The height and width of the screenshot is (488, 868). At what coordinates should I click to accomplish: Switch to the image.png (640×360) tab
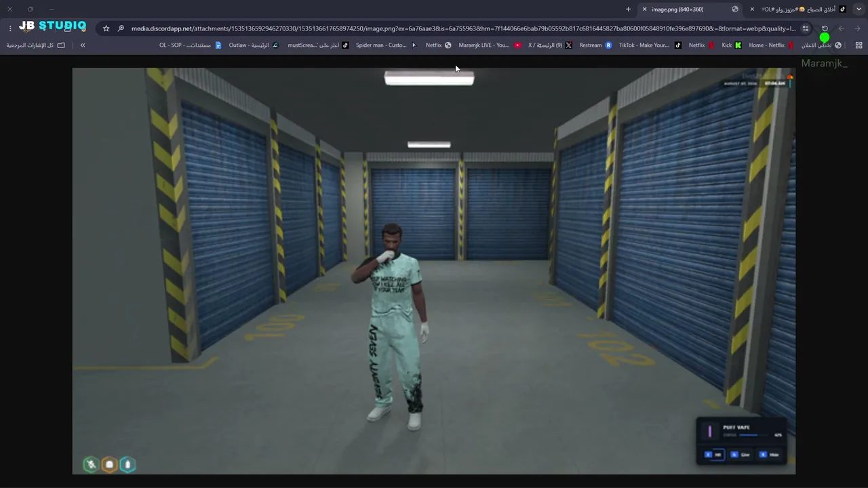688,9
